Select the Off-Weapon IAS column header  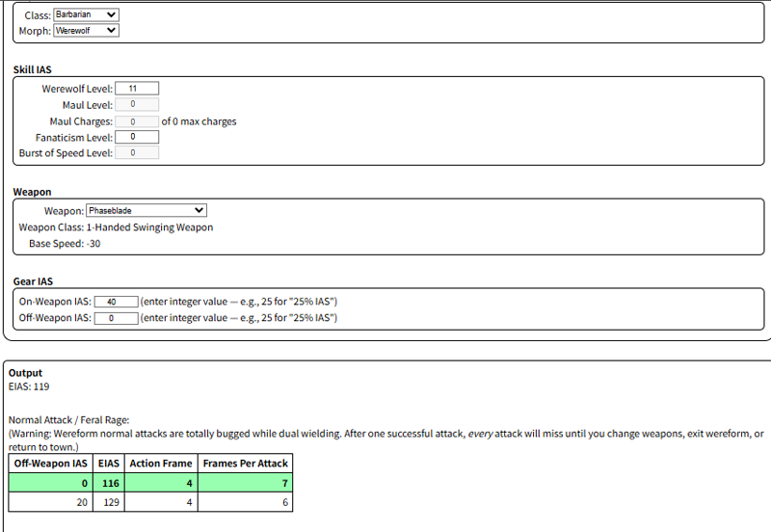pyautogui.click(x=51, y=464)
